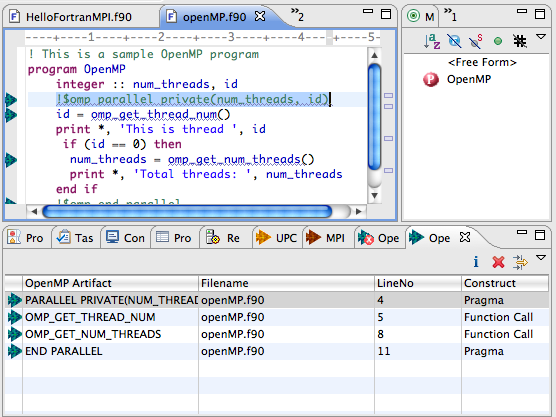Sort by LineNo column header
This screenshot has width=556, height=417.
(x=418, y=283)
